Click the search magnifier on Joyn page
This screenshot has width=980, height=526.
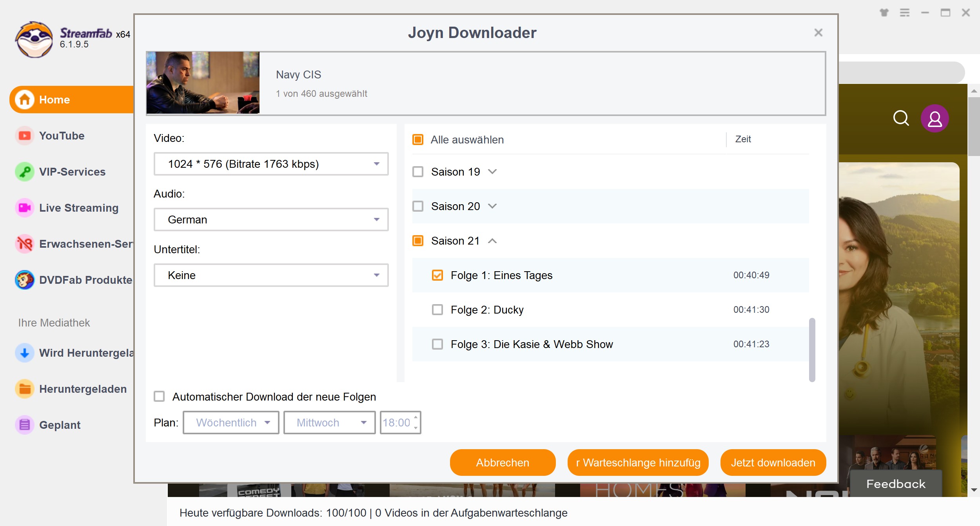tap(901, 118)
